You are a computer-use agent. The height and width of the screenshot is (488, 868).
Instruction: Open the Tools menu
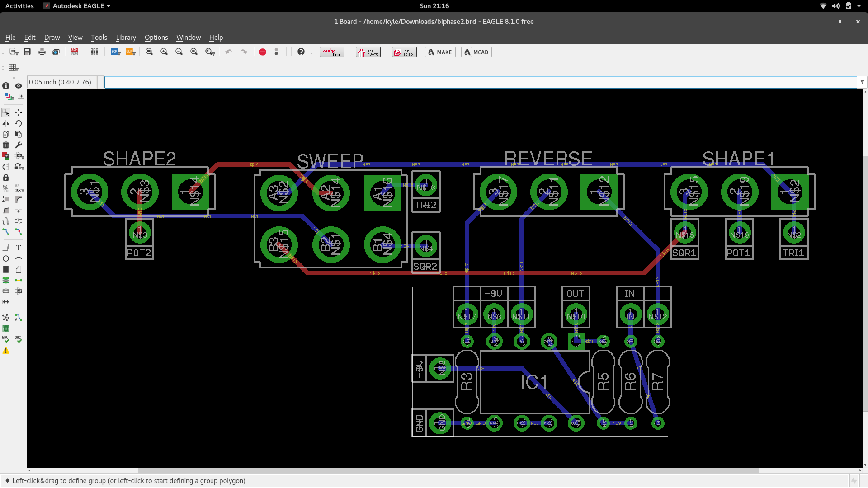pos(99,38)
